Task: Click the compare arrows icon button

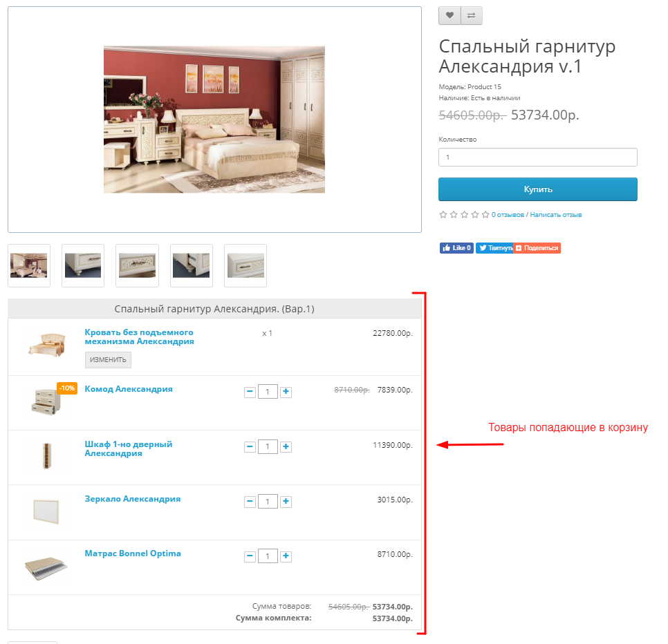Action: [471, 16]
